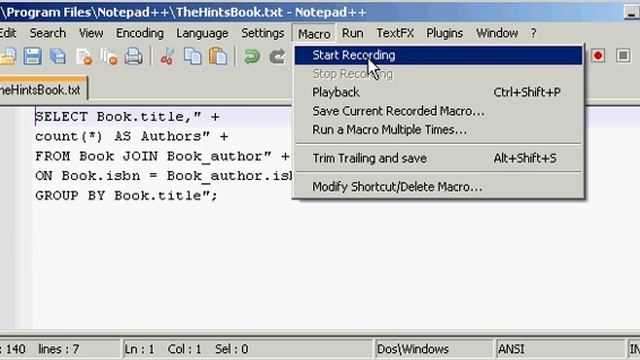Click the Save All toolbar icon

58,56
